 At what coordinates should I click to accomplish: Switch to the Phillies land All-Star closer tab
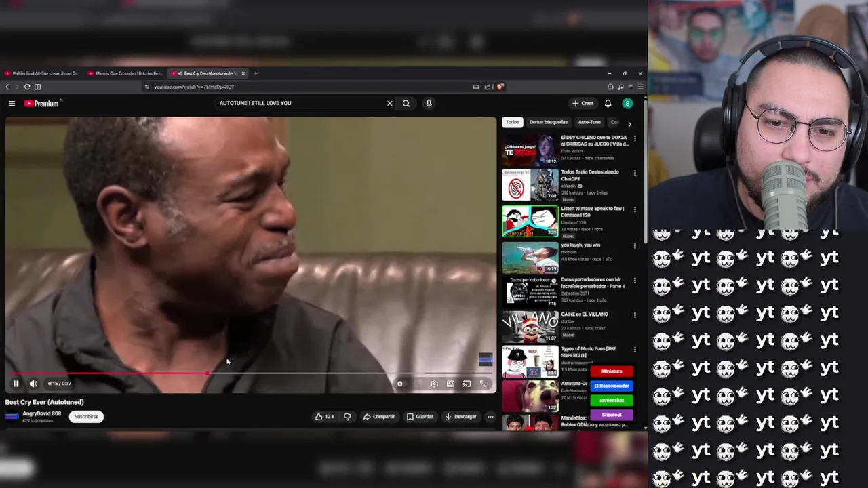coord(42,73)
